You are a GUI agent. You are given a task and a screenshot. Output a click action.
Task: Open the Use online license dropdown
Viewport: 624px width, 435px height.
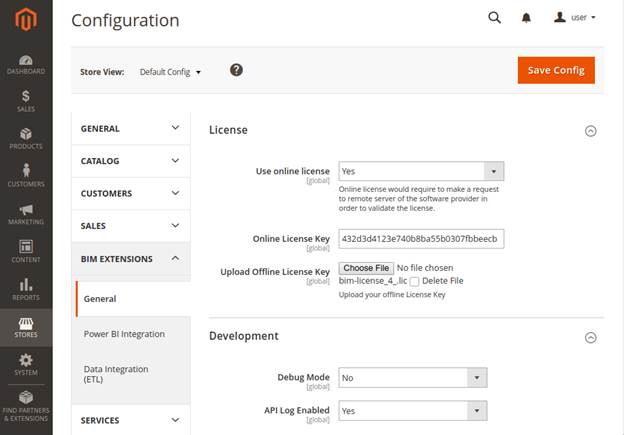[x=421, y=171]
